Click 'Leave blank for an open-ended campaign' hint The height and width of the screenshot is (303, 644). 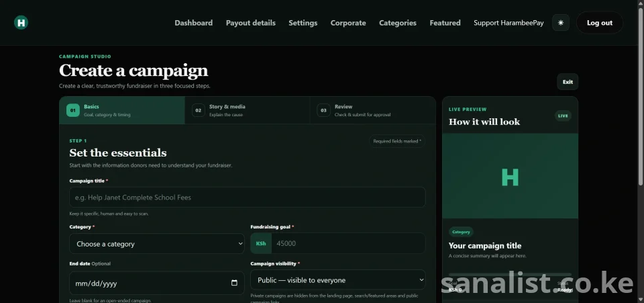(110, 300)
